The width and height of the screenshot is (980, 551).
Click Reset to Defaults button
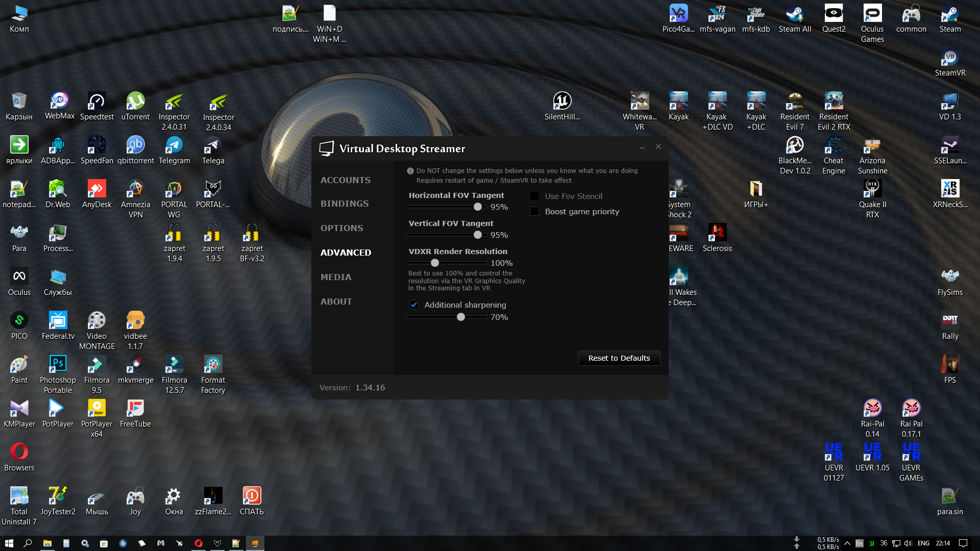point(619,358)
